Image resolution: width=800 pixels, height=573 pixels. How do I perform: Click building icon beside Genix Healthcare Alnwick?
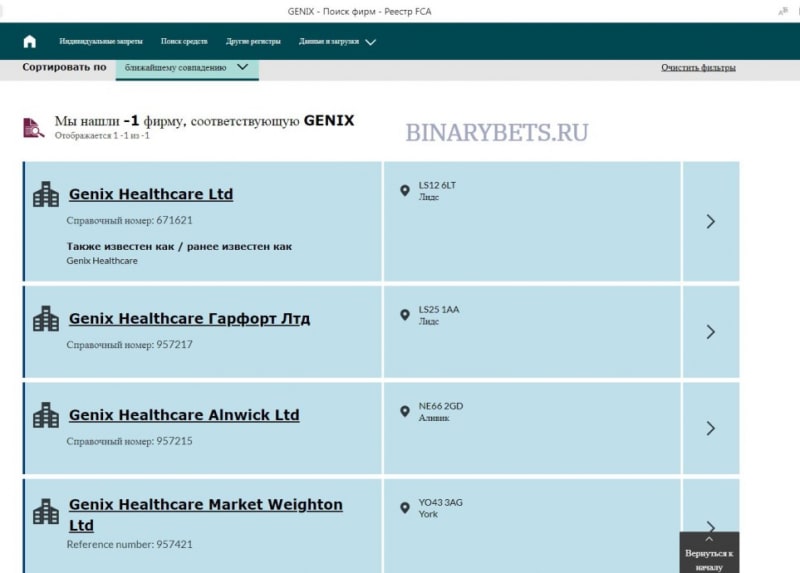tap(46, 415)
